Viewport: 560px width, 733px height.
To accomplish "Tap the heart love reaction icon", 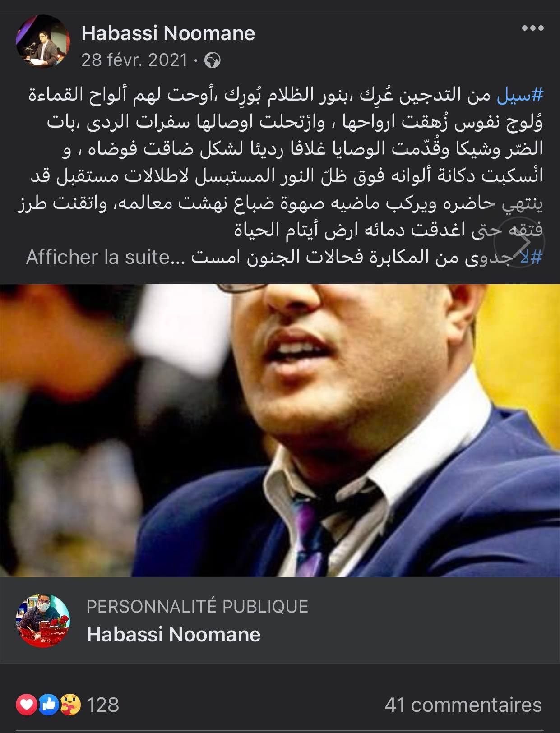I will coord(27,705).
